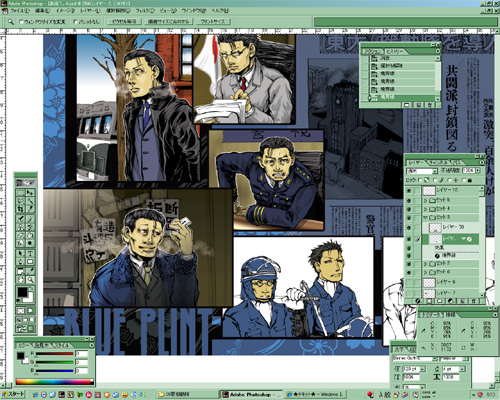Select the Blur tool

pos(21,243)
